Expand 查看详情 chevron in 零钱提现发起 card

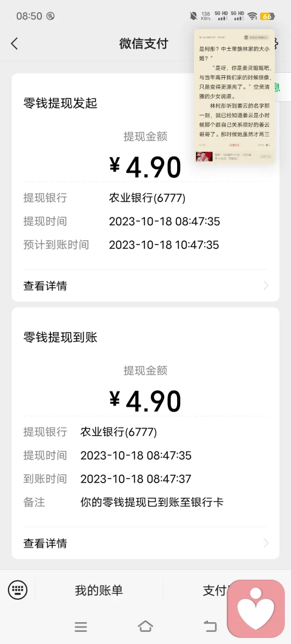click(266, 285)
